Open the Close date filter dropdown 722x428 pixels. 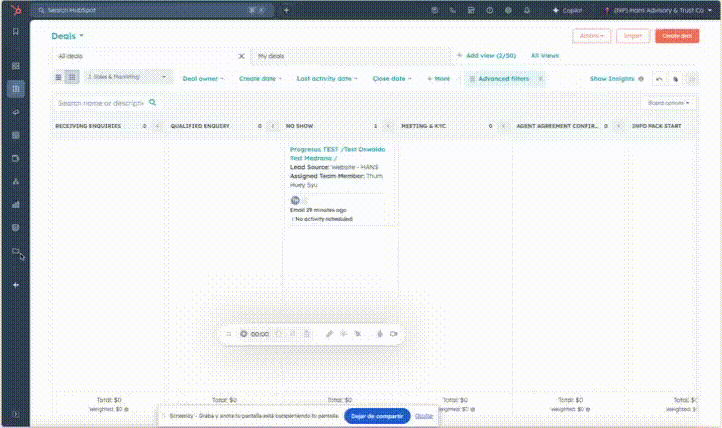[x=391, y=78]
